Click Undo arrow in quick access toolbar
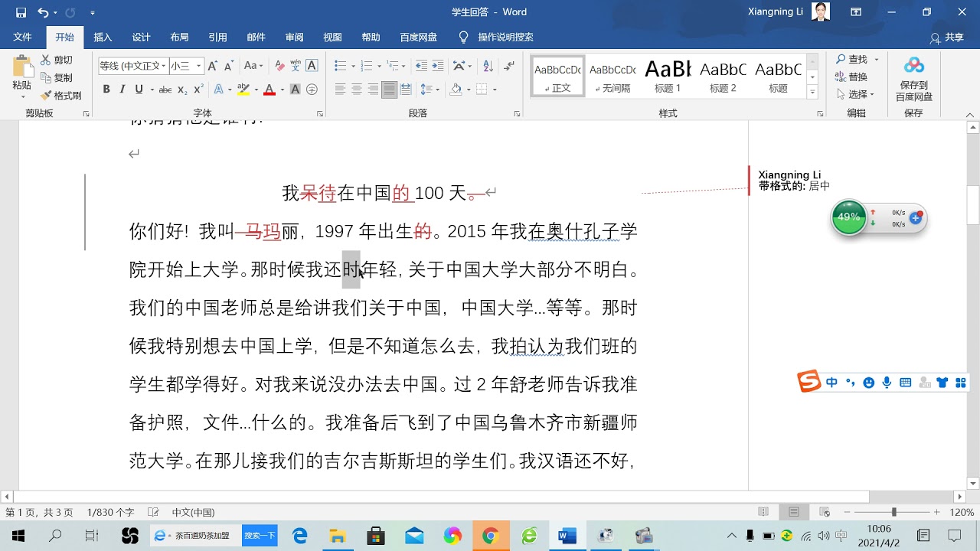The width and height of the screenshot is (980, 551). (42, 12)
